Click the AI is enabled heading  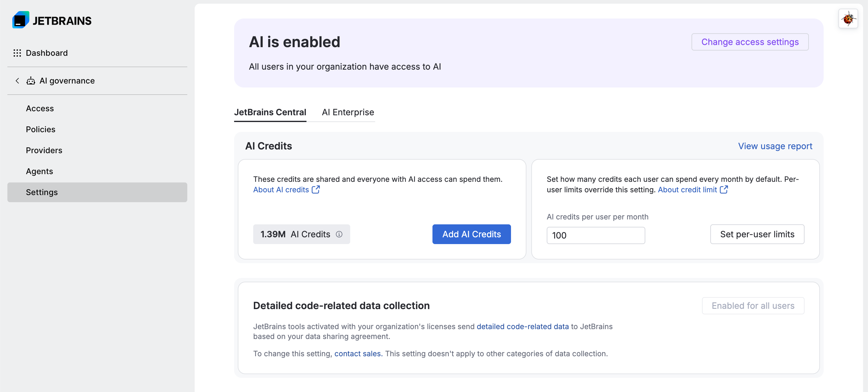[294, 42]
